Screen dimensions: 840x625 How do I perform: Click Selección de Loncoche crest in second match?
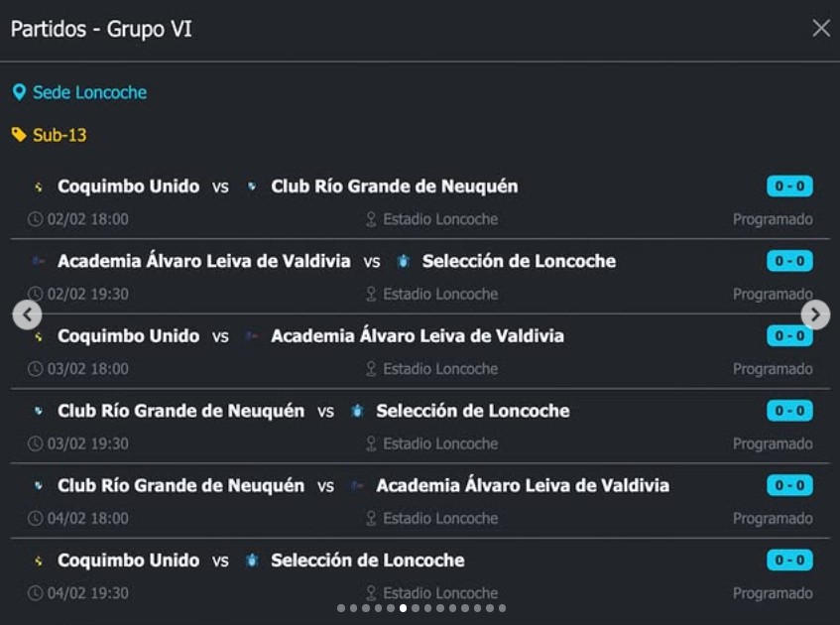click(403, 262)
